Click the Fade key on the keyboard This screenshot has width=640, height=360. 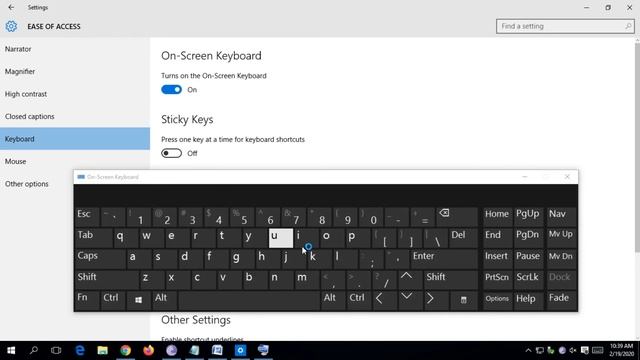pos(561,300)
